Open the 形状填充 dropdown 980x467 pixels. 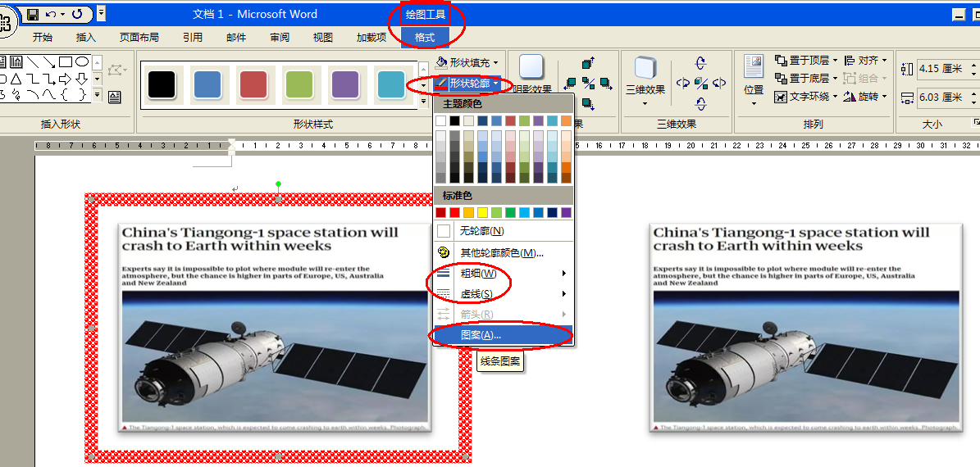pyautogui.click(x=468, y=62)
